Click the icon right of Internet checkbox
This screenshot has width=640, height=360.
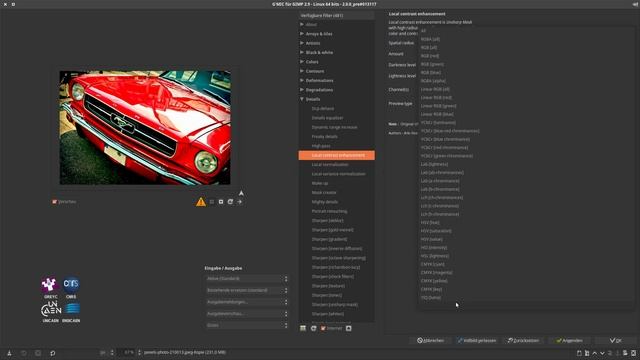coord(349,328)
